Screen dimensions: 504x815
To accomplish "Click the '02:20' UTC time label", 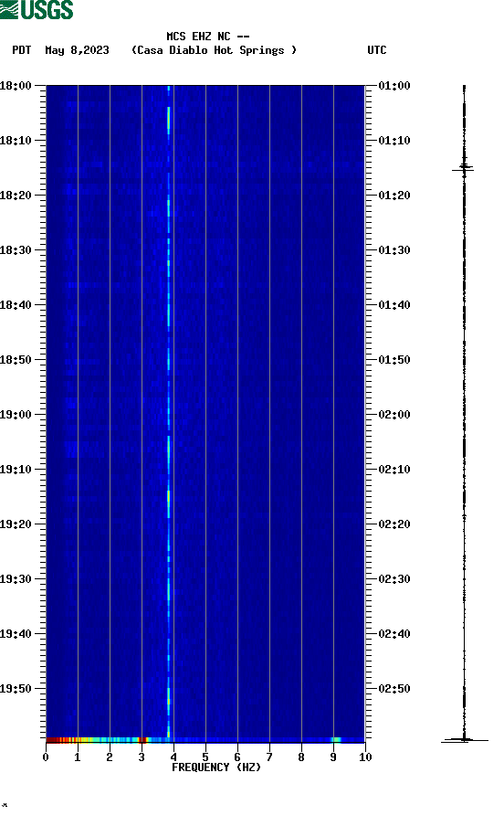I will click(x=394, y=524).
